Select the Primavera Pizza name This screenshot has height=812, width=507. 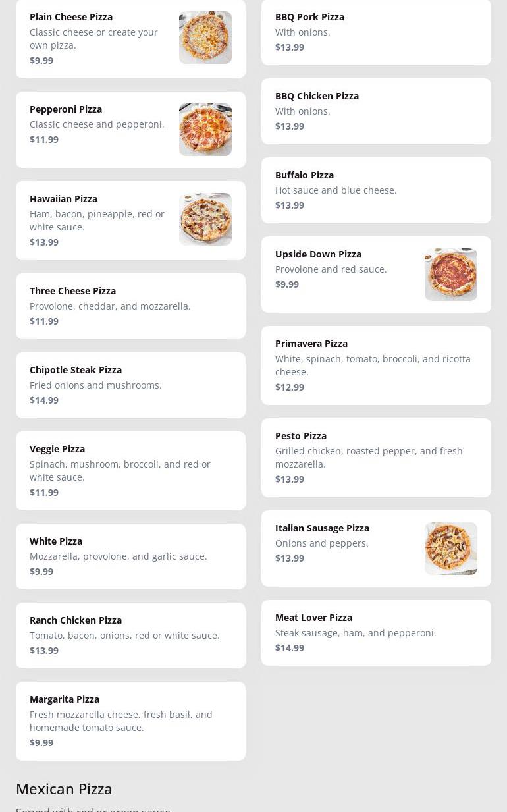(x=311, y=344)
